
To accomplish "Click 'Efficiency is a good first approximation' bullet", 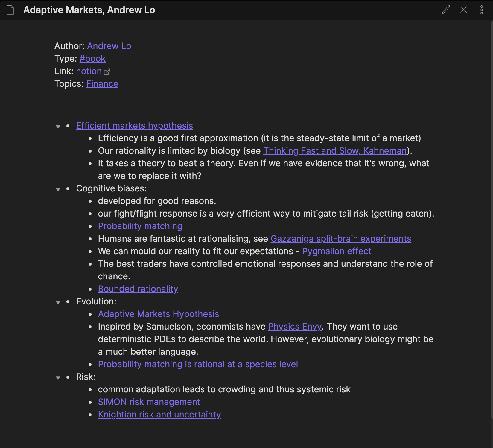I will tap(259, 138).
